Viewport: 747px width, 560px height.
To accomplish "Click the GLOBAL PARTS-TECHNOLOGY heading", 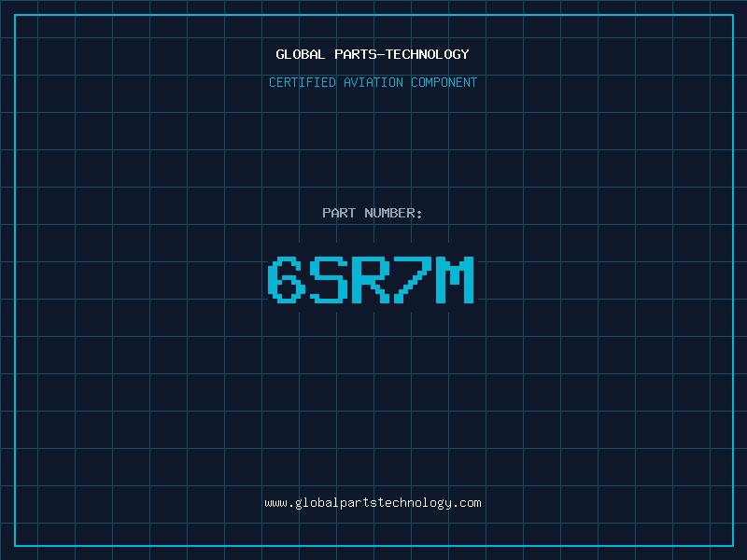I will tap(373, 54).
